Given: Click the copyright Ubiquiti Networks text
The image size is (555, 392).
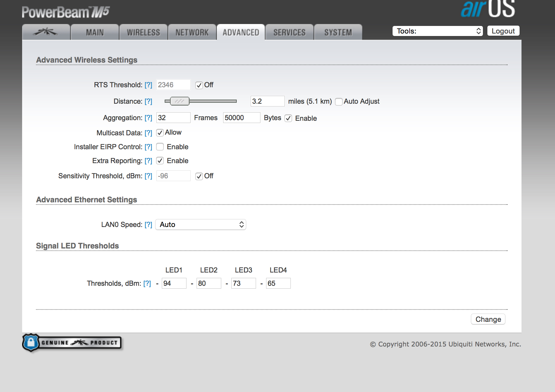Looking at the screenshot, I should (x=445, y=344).
